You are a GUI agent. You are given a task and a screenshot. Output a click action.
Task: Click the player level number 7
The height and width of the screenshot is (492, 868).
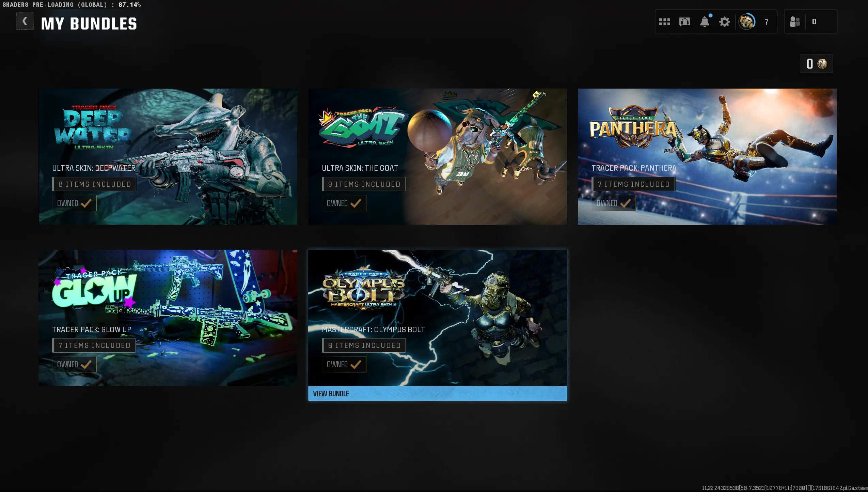766,22
